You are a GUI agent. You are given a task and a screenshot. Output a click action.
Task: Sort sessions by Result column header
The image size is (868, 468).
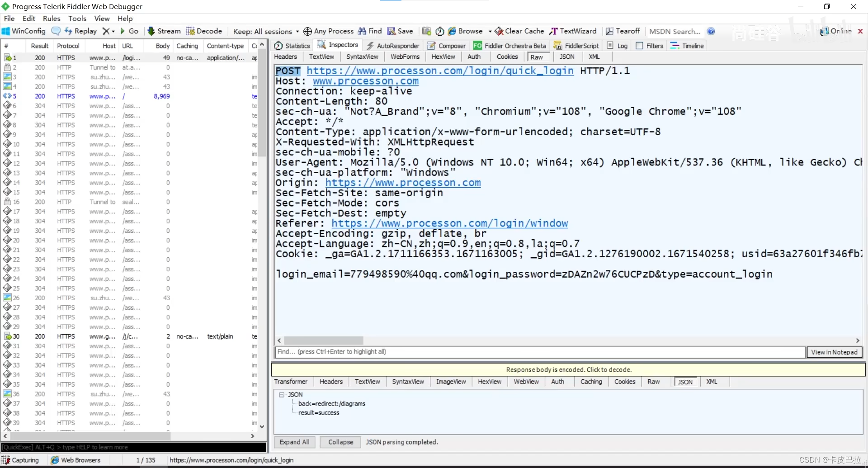pos(39,46)
